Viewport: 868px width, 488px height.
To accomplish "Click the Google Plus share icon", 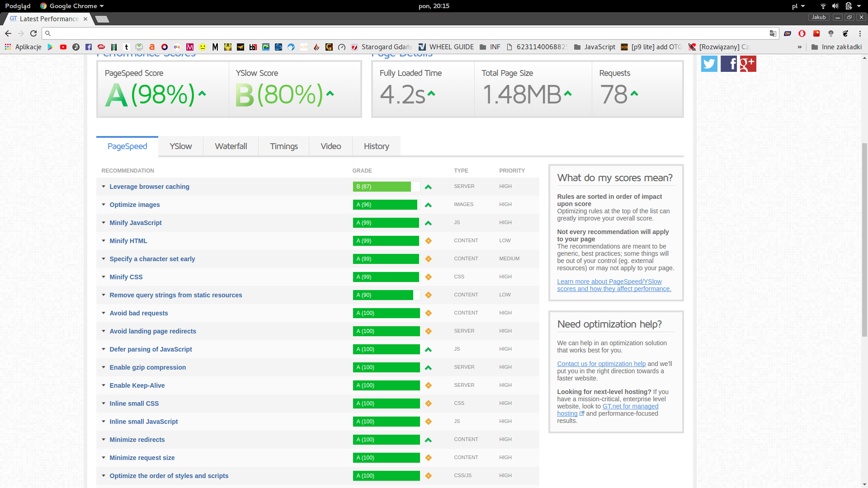I will pyautogui.click(x=748, y=64).
